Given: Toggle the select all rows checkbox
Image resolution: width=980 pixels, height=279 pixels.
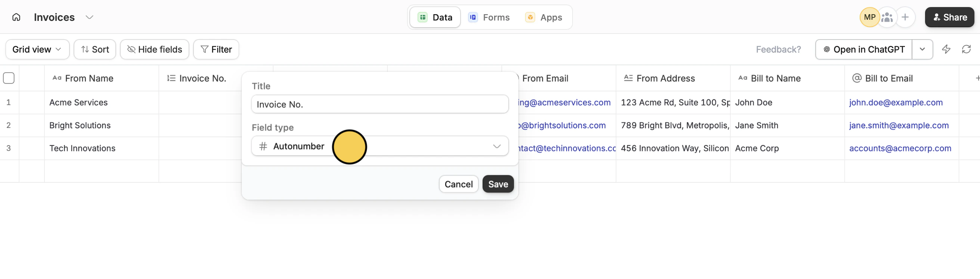Looking at the screenshot, I should (9, 78).
